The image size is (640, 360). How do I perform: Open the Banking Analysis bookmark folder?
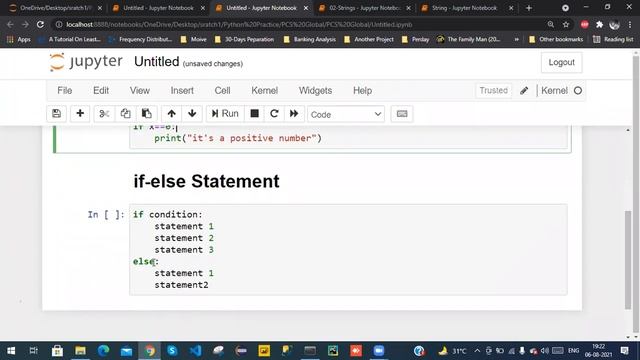[x=310, y=40]
